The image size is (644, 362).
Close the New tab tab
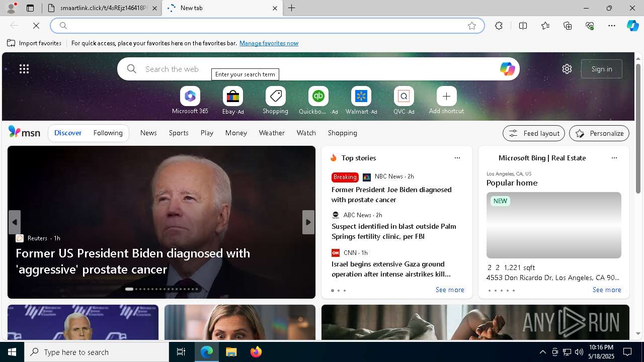tap(275, 8)
